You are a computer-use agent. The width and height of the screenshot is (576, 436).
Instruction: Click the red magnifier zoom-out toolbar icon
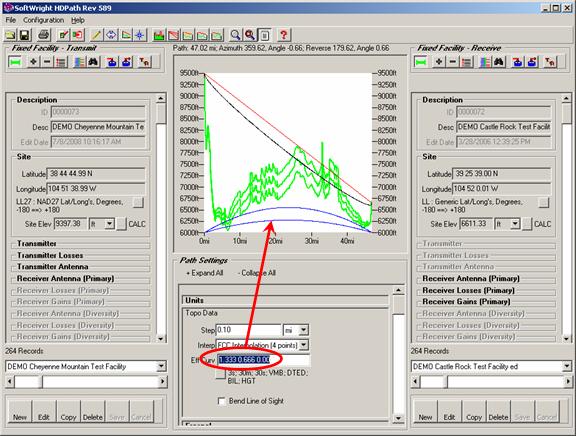250,35
